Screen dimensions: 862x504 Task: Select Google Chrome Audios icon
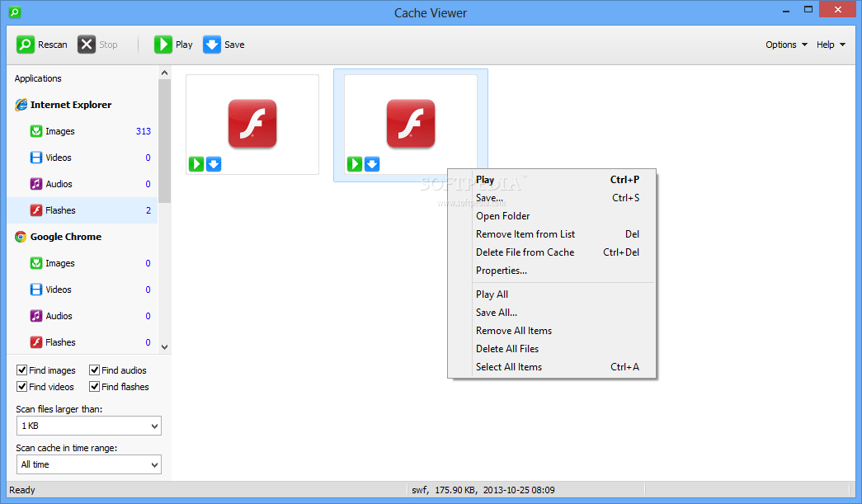tap(36, 316)
